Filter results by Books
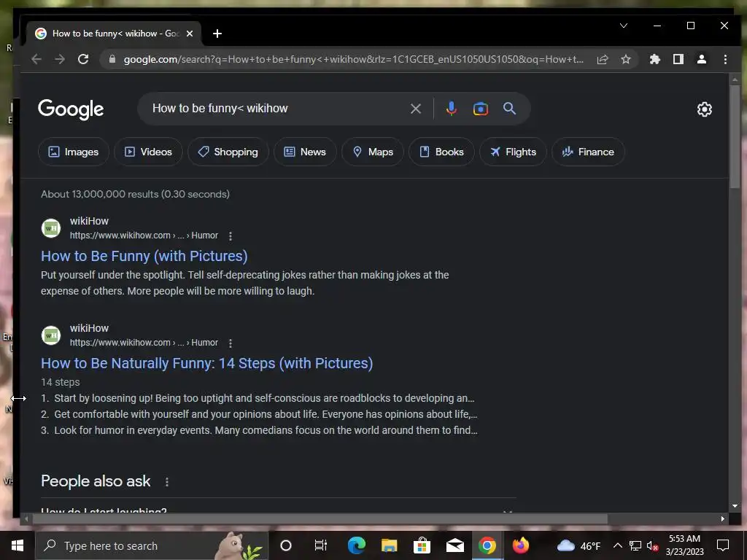747x560 pixels. [441, 152]
